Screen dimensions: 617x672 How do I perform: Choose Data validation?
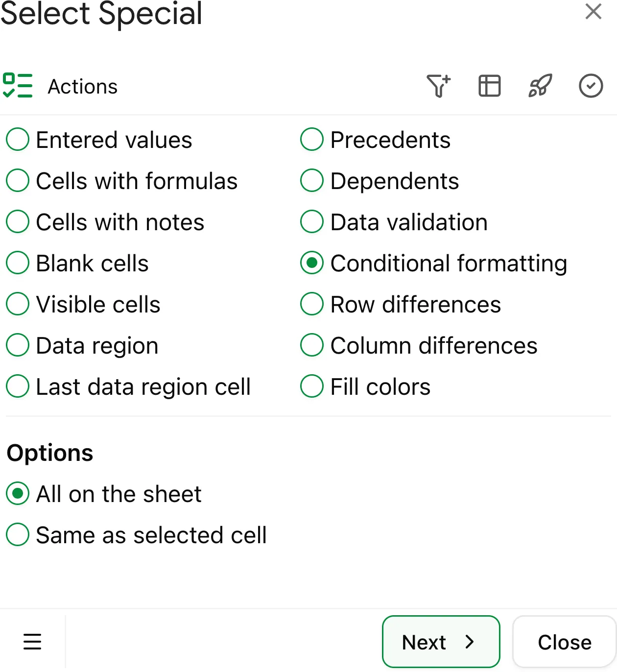(311, 221)
